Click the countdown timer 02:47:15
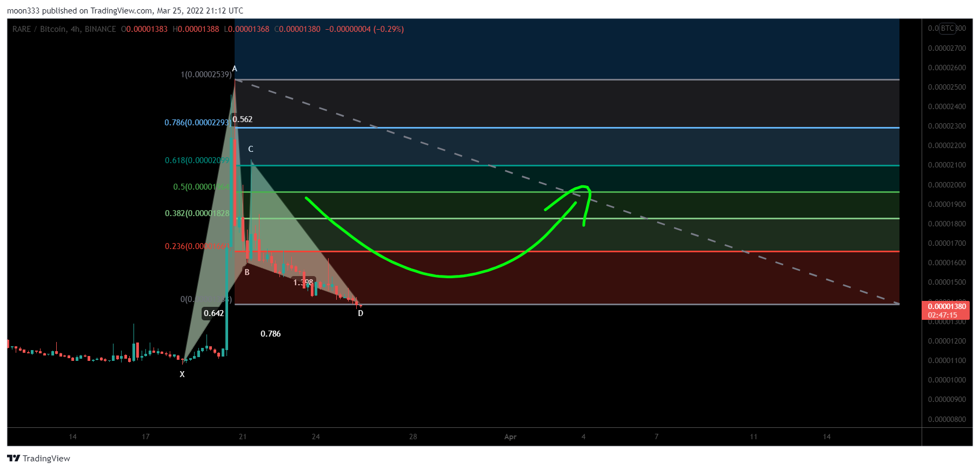This screenshot has height=470, width=980. [x=942, y=315]
